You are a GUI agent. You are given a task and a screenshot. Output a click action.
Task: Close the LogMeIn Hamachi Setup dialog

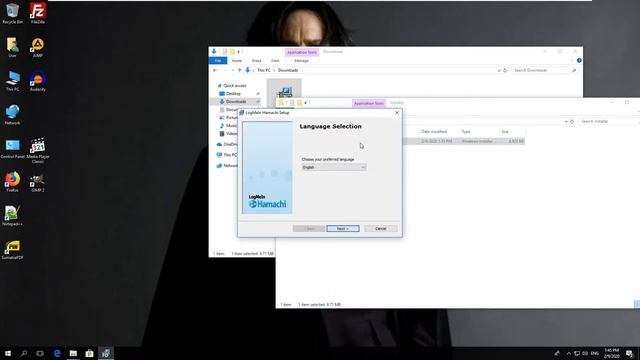(x=397, y=113)
